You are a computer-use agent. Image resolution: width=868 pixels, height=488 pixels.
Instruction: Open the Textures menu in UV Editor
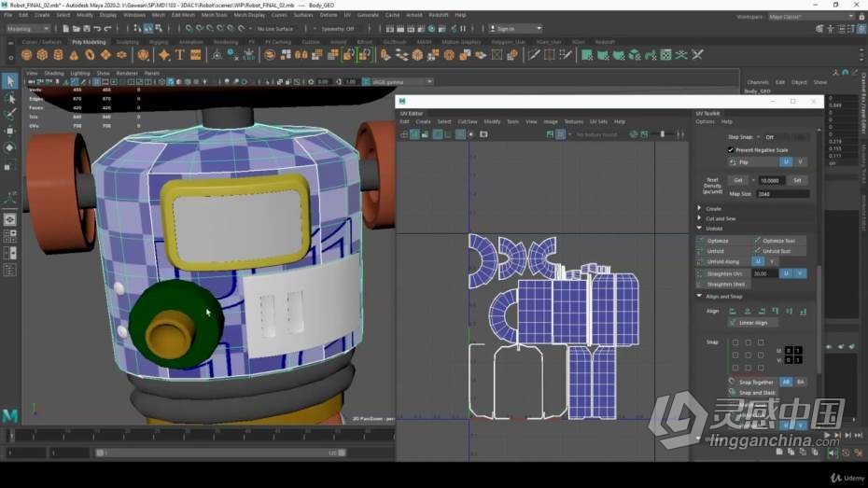(573, 121)
